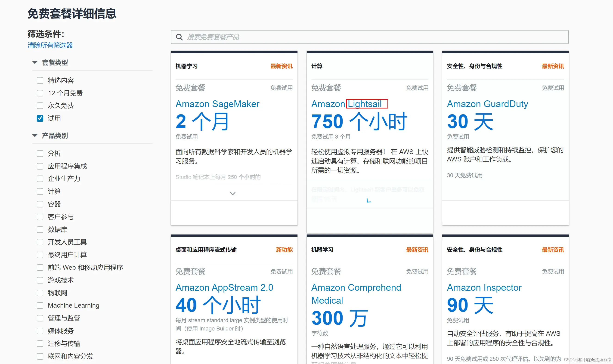Image resolution: width=613 pixels, height=364 pixels.
Task: Clear all filters link
Action: 50,45
